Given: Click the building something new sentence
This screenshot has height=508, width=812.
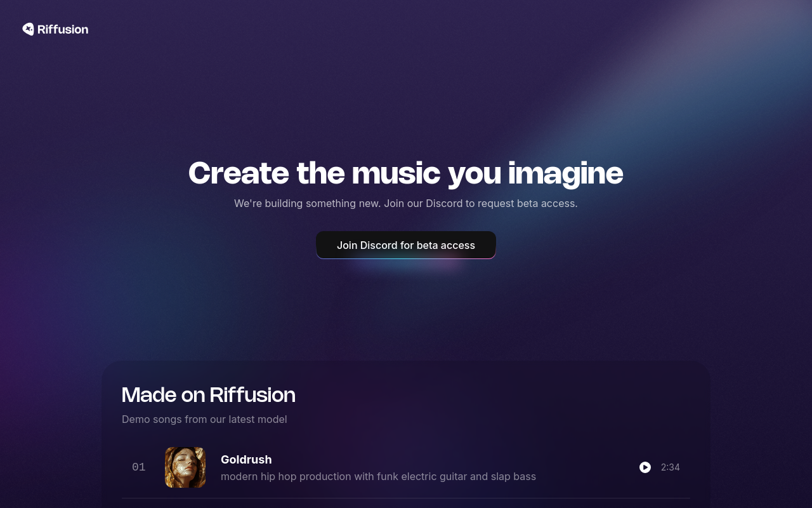Looking at the screenshot, I should [x=406, y=203].
